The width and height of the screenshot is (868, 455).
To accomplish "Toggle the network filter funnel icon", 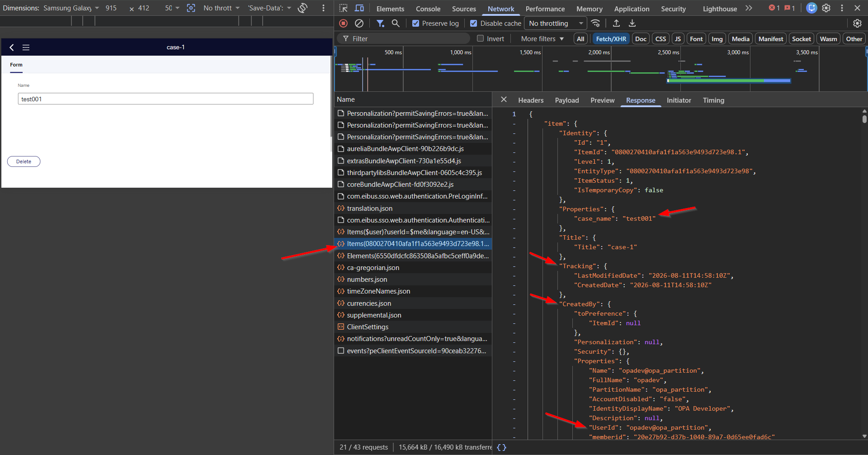I will 380,23.
